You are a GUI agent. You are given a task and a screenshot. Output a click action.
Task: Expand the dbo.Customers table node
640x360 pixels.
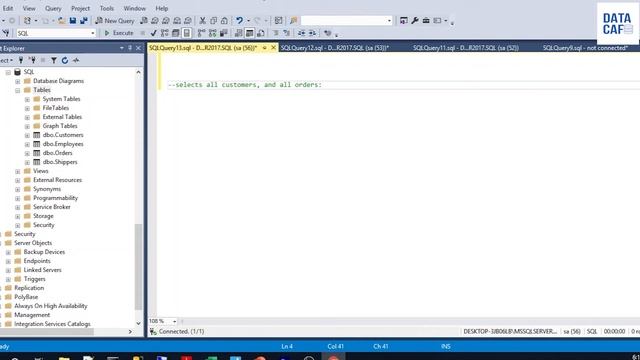point(27,136)
